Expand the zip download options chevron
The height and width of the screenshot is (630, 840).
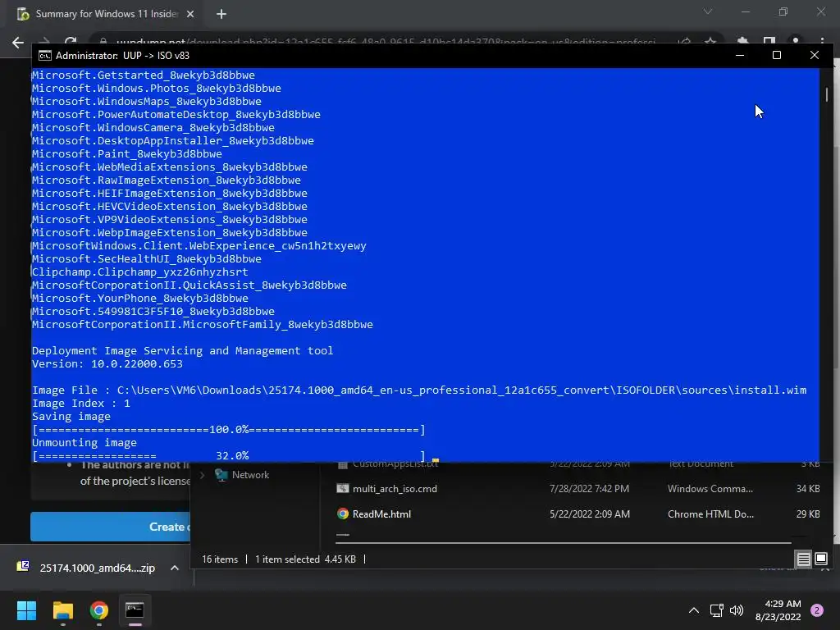175,568
